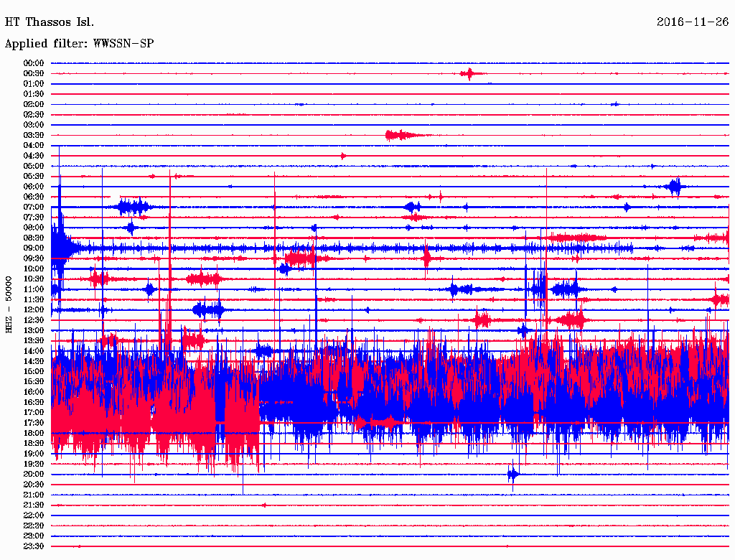
Task: Click the 23:00 time label
Action: click(34, 536)
